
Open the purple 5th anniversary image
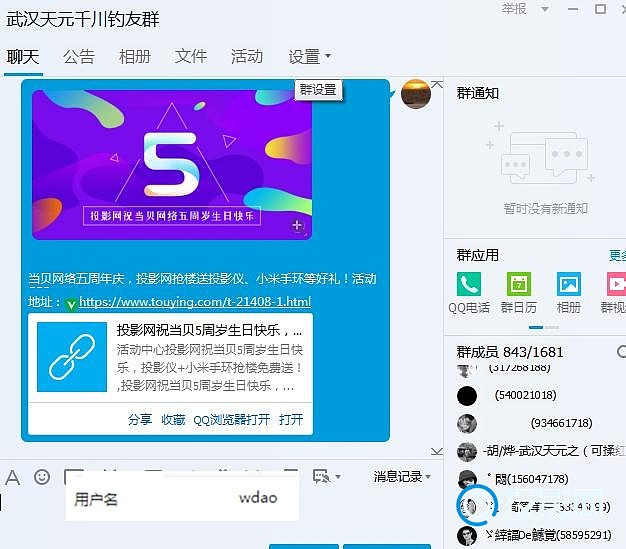pos(172,165)
